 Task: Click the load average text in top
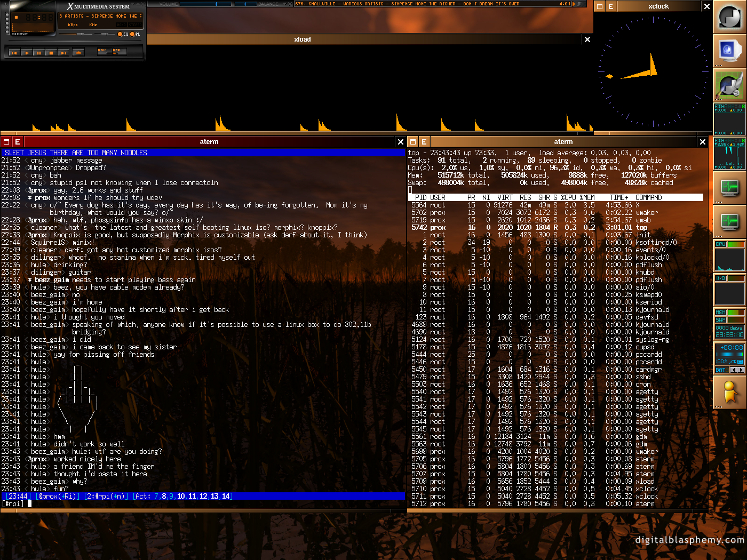coord(595,153)
